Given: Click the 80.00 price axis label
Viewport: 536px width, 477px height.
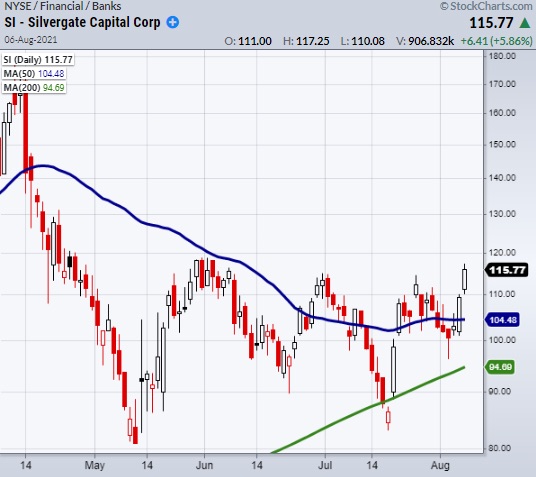Looking at the screenshot, I should point(500,448).
